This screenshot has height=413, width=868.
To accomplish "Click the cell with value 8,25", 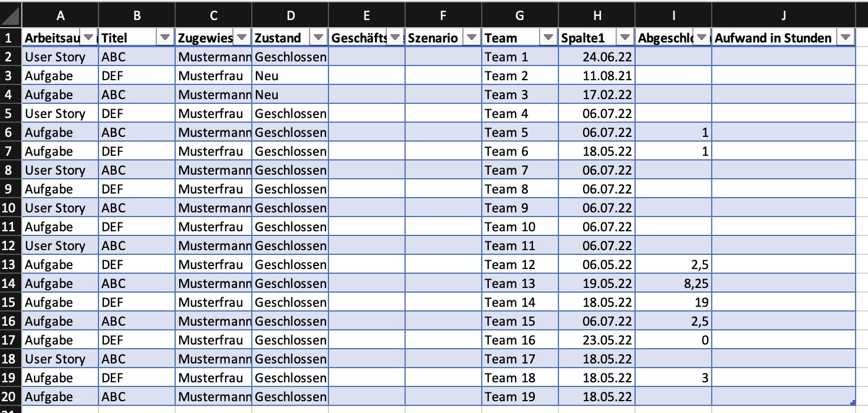I will coord(673,283).
